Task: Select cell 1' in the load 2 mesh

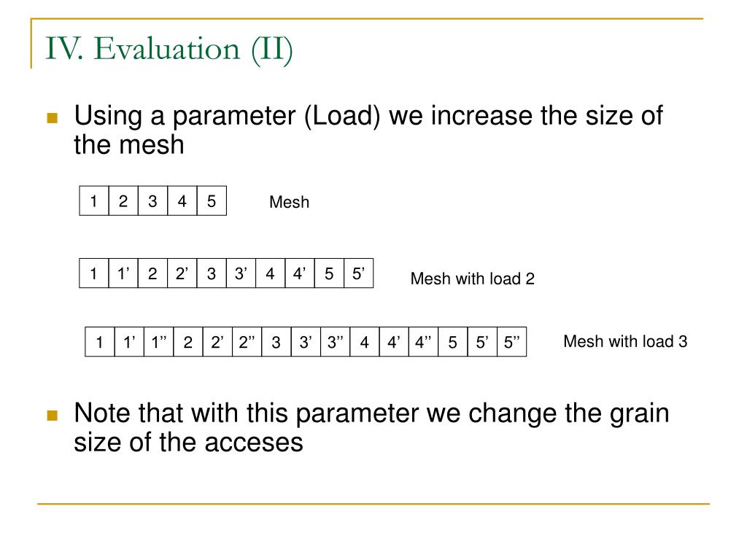Action: tap(123, 273)
